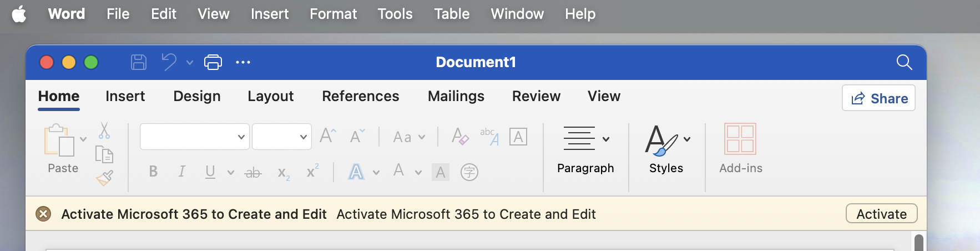980x251 pixels.
Task: Open the Word application menu
Action: [67, 14]
